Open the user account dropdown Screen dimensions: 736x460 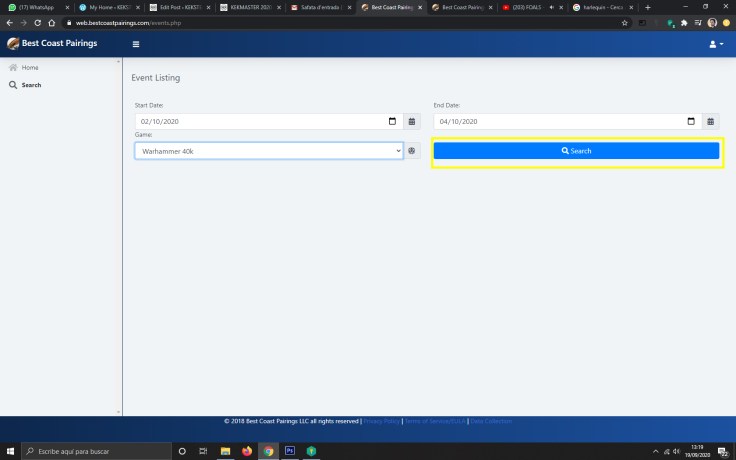pyautogui.click(x=715, y=44)
